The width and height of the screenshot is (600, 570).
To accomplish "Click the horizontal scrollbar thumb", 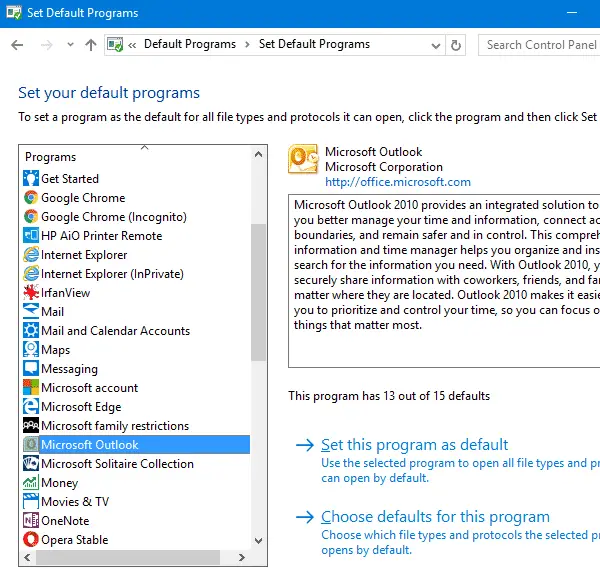I will 128,557.
